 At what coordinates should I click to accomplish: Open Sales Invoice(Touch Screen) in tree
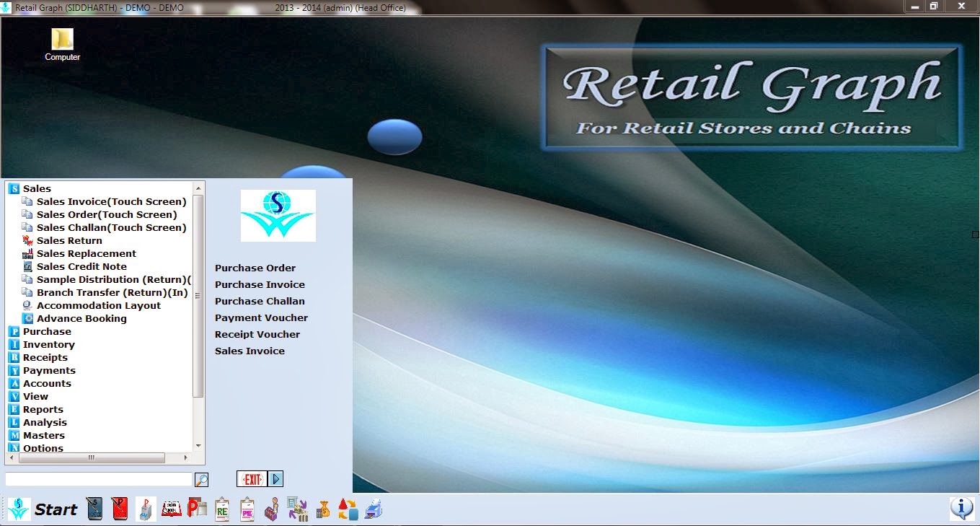click(x=111, y=201)
